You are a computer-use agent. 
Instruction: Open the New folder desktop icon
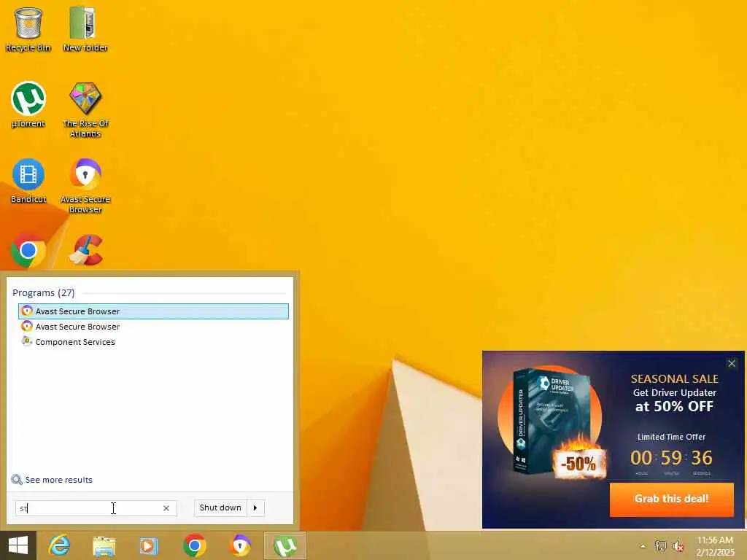[85, 29]
